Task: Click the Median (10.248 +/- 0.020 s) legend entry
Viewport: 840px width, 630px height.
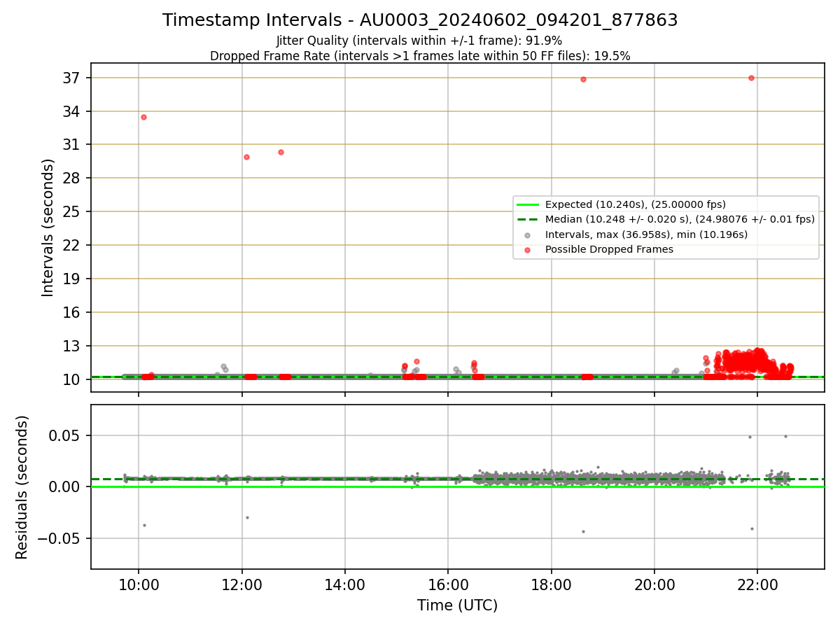Action: 679,219
